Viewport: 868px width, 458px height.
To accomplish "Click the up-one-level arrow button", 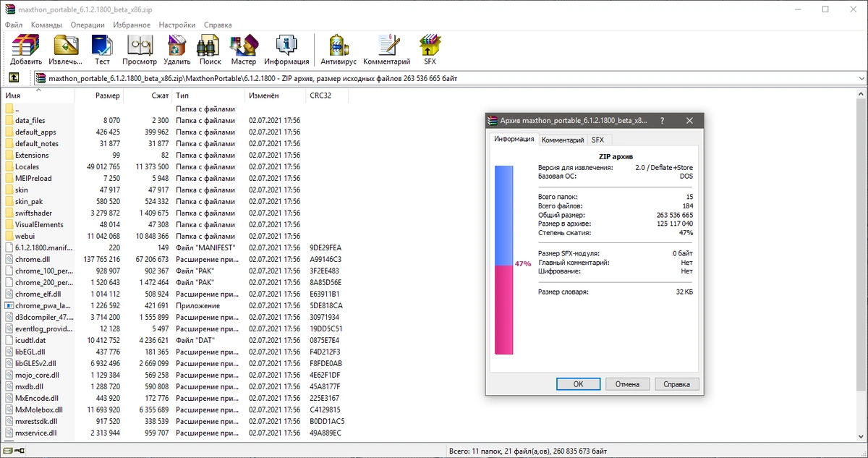I will (x=14, y=78).
